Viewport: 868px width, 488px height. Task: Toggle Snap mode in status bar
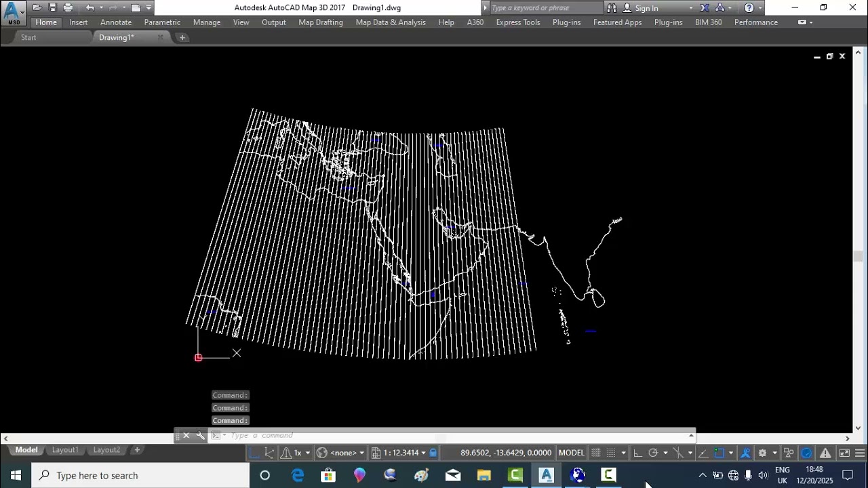(x=611, y=453)
